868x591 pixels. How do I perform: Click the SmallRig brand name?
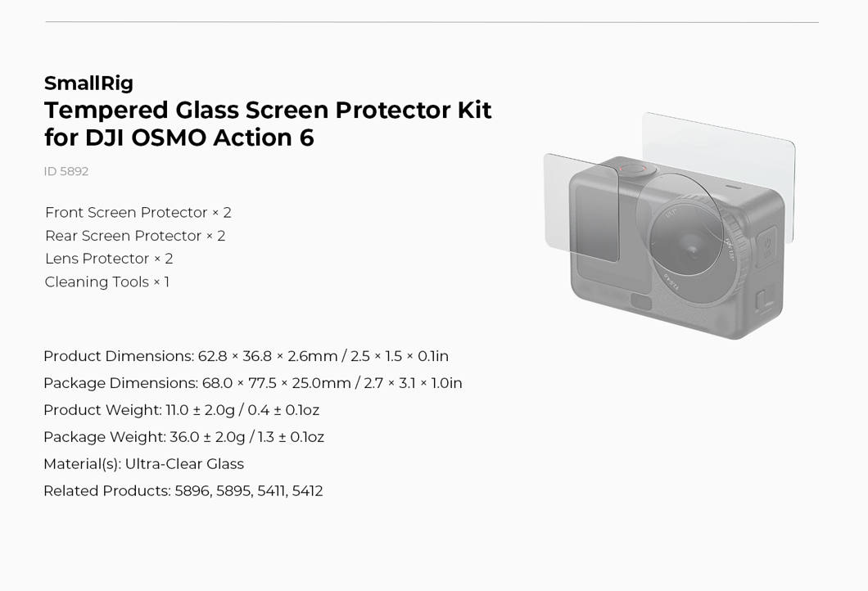pyautogui.click(x=88, y=83)
